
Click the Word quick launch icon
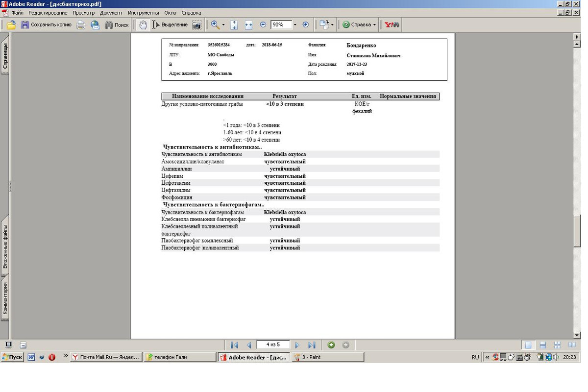point(31,357)
